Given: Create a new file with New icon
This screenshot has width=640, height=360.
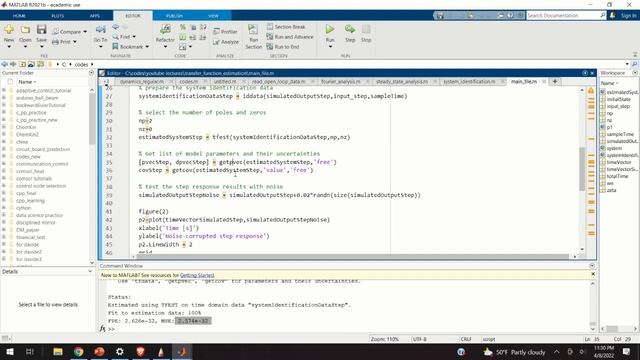Looking at the screenshot, I should tap(9, 29).
